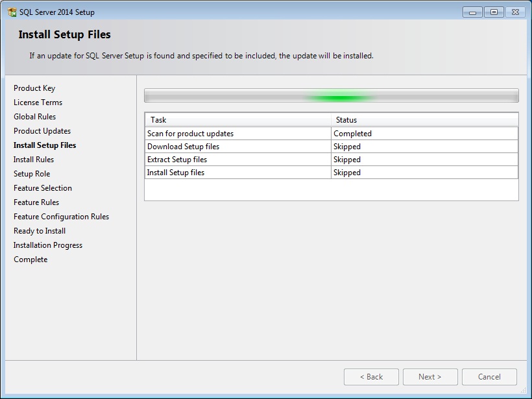Click the < Back button
Image resolution: width=532 pixels, height=399 pixels.
click(x=371, y=376)
